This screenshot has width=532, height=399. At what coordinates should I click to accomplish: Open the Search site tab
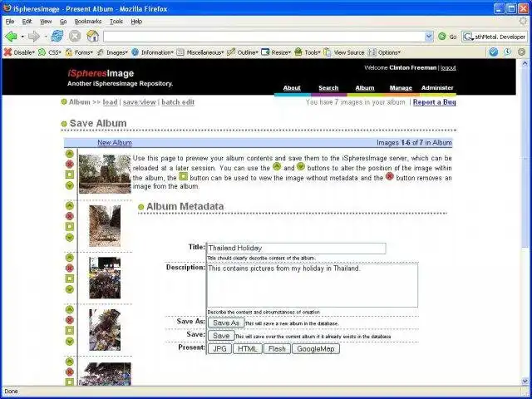pos(328,88)
